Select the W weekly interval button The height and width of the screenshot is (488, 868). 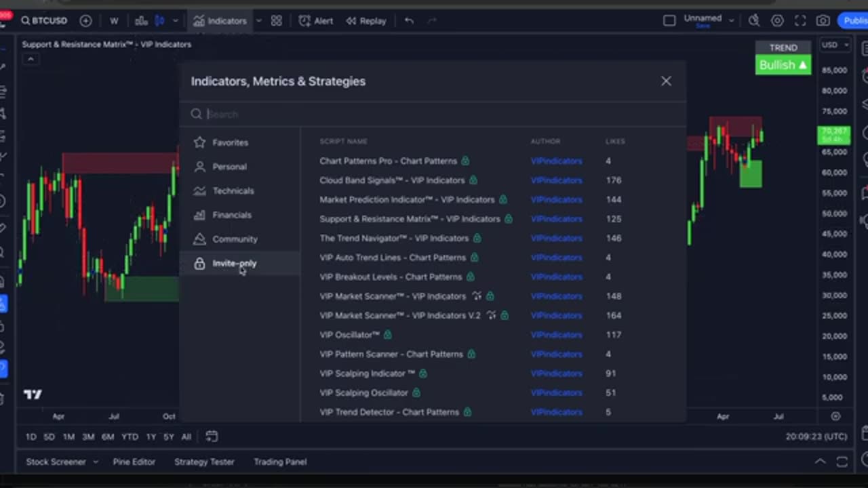114,21
